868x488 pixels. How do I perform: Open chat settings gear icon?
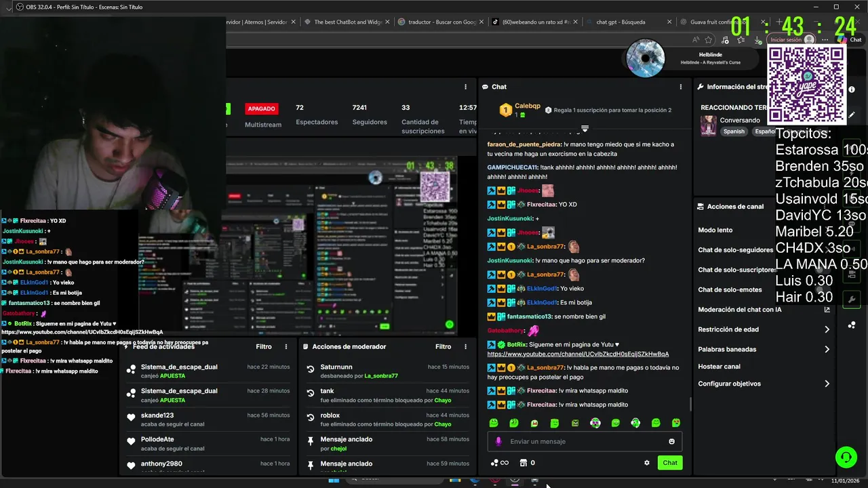click(647, 463)
